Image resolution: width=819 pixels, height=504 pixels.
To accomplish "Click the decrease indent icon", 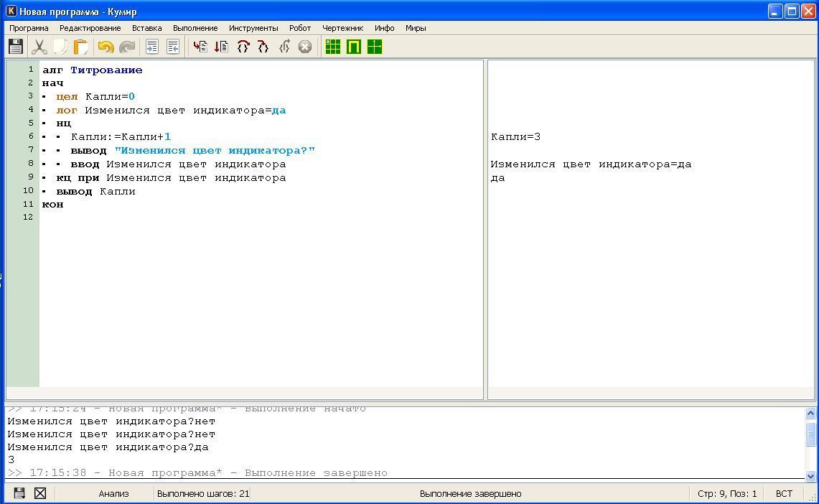I will [173, 47].
